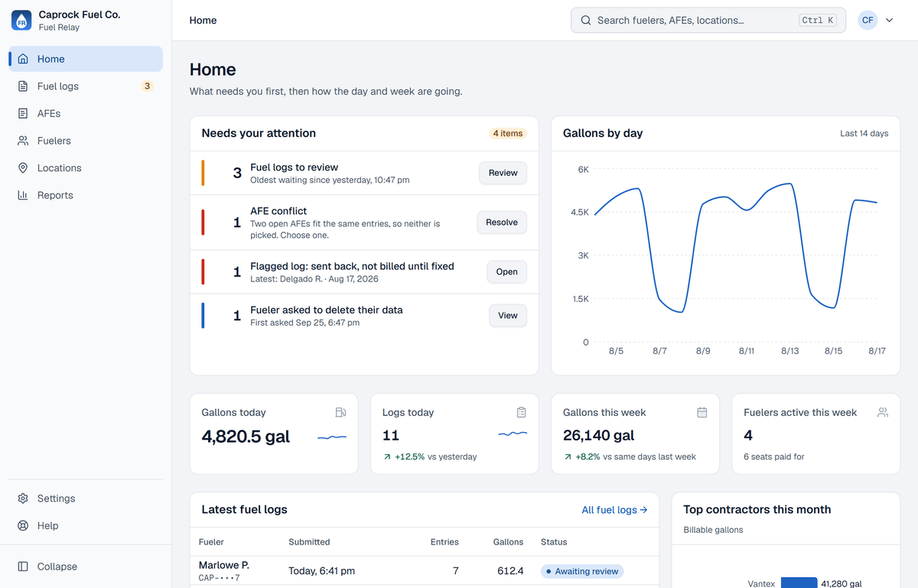
Task: Click the Home breadcrumb in top bar
Action: pyautogui.click(x=203, y=21)
